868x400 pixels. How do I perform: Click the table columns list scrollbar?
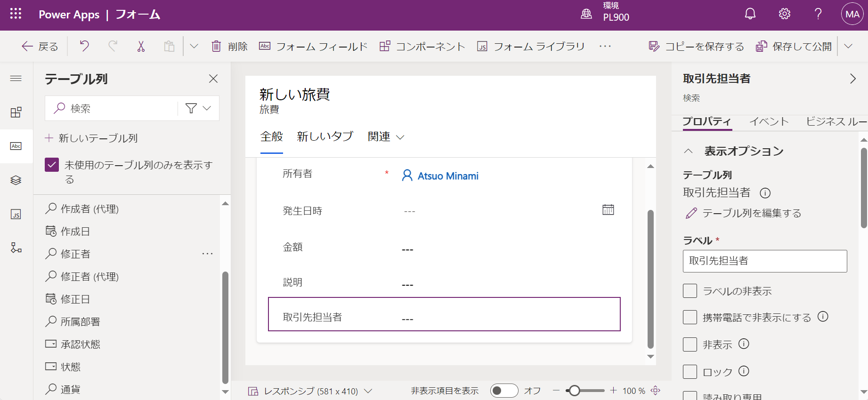coord(225,328)
